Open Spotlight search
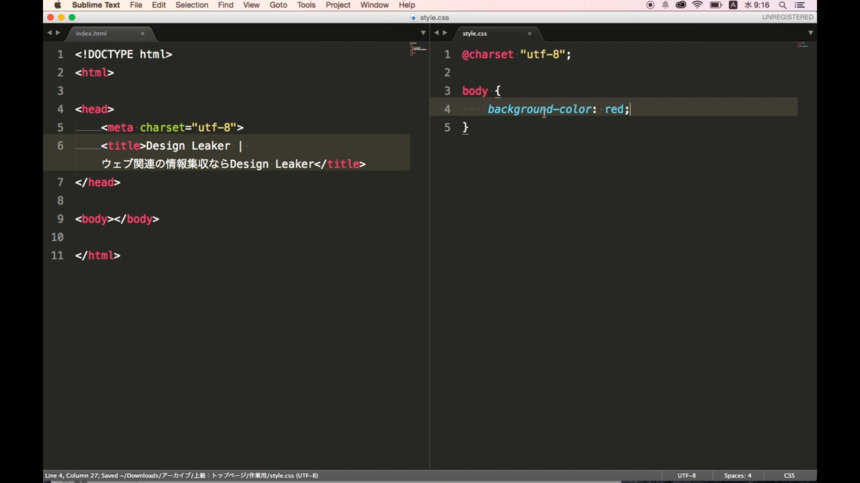The image size is (860, 483). click(x=783, y=5)
